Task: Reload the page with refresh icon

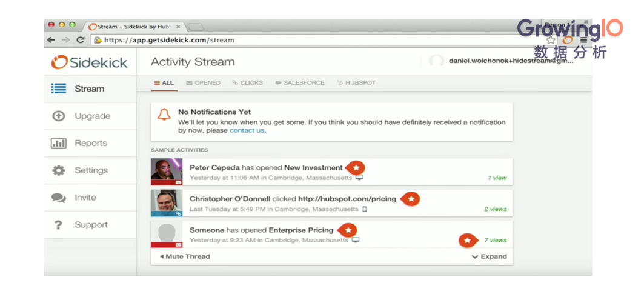Action: point(81,40)
